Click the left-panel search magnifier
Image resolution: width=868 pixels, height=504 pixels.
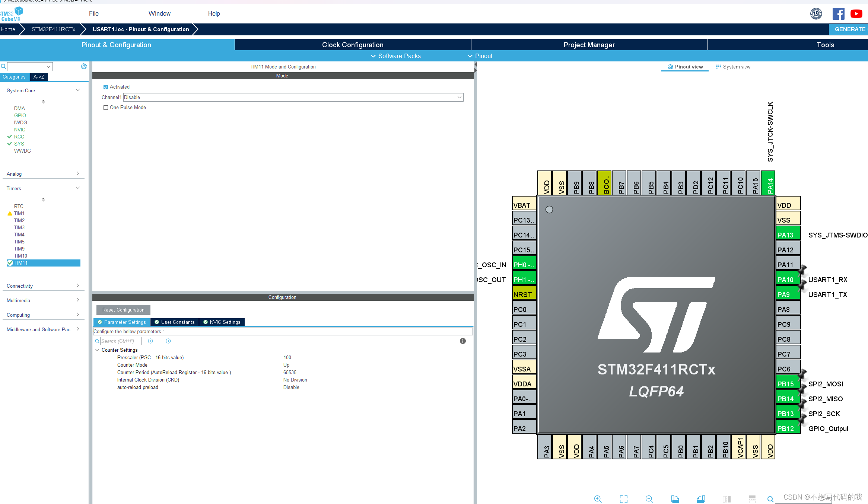tap(3, 66)
